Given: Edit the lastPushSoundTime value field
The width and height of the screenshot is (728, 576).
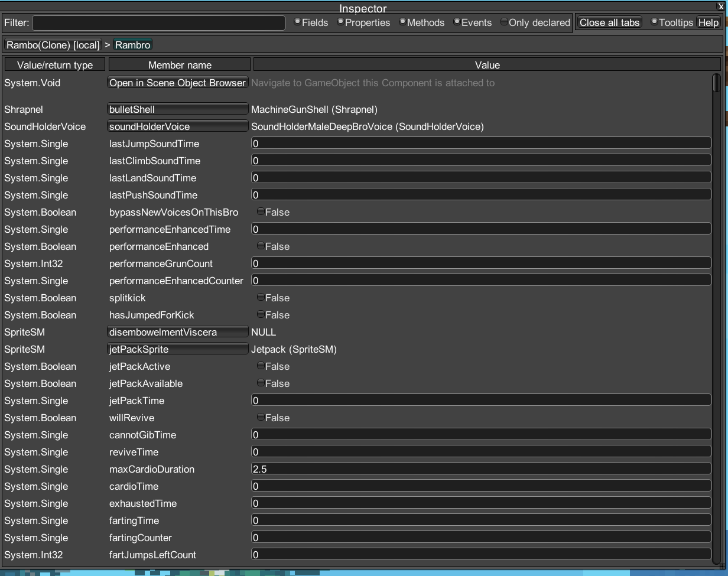Looking at the screenshot, I should pyautogui.click(x=481, y=194).
